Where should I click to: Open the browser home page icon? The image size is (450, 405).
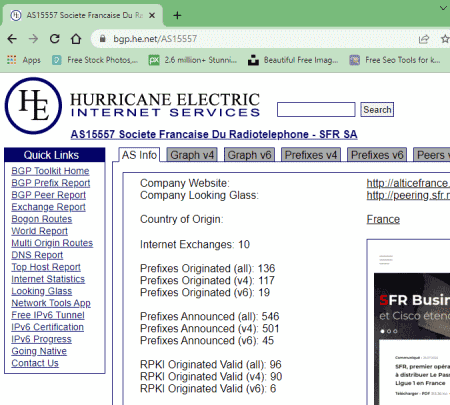click(76, 39)
